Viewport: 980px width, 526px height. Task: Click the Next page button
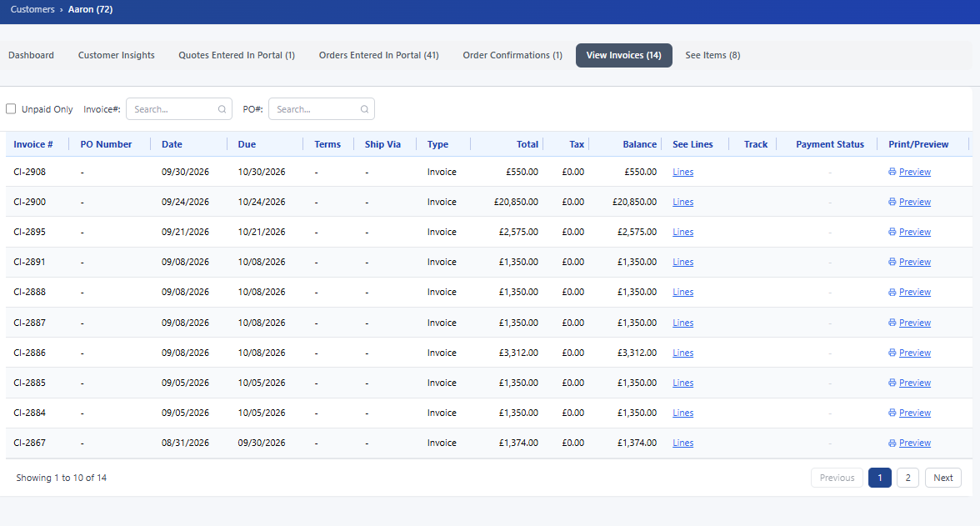(x=943, y=478)
